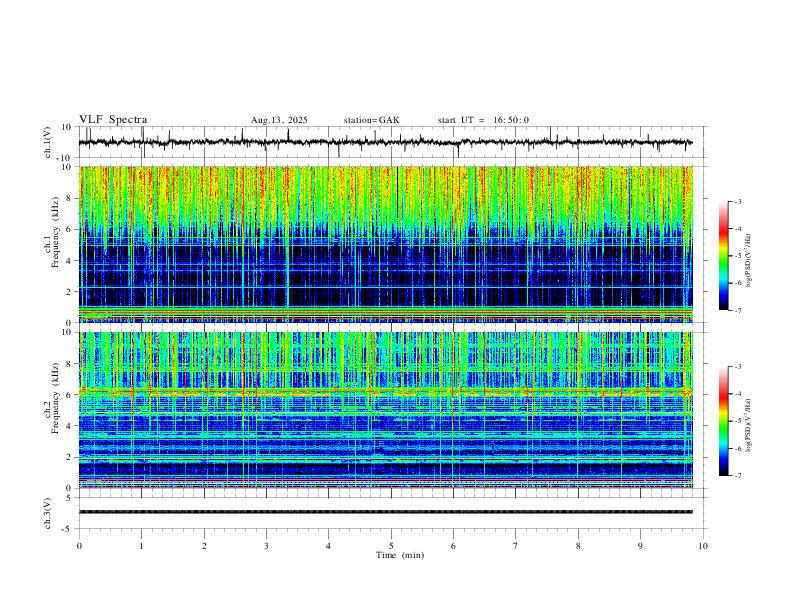Click the "8" tick on ch.1 frequency axis

(x=70, y=198)
